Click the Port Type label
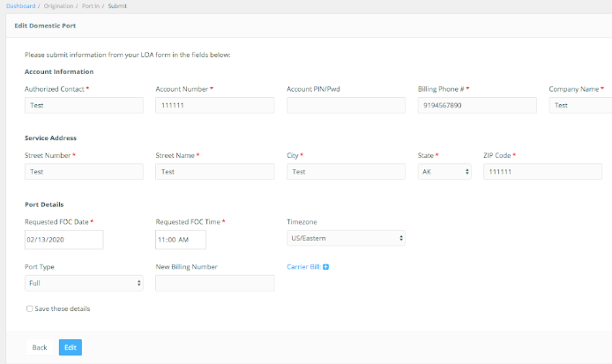 [40, 267]
